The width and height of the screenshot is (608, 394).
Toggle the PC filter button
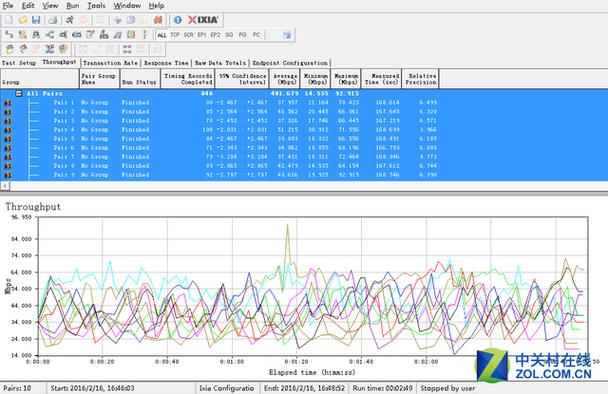(256, 35)
